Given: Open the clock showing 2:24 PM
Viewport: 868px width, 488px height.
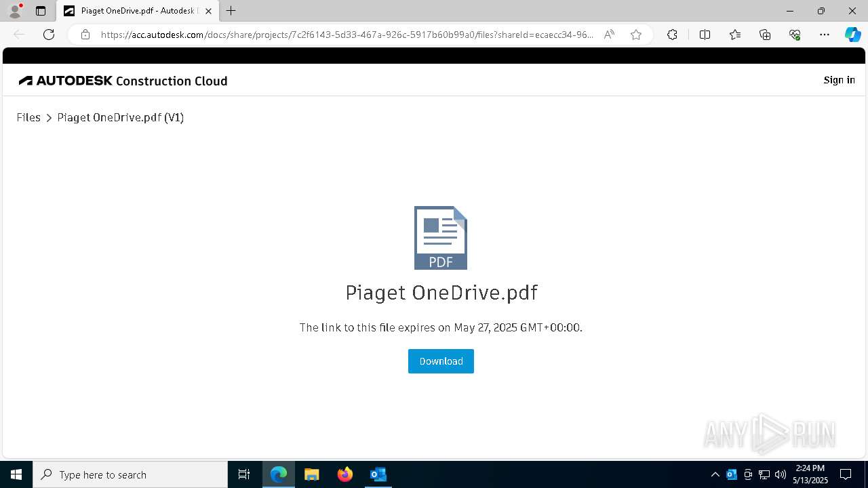Looking at the screenshot, I should click(x=810, y=474).
